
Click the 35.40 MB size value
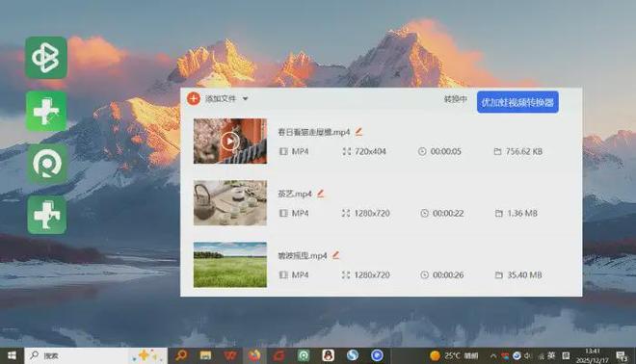point(525,274)
